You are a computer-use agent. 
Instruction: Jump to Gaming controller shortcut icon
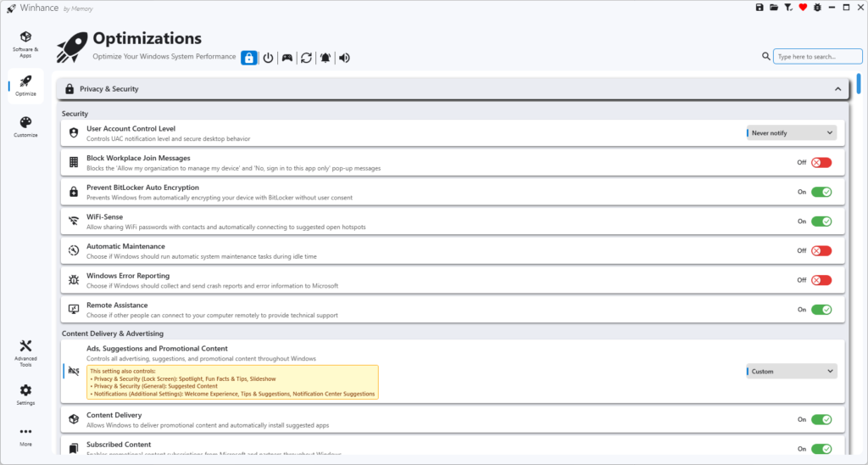(287, 58)
